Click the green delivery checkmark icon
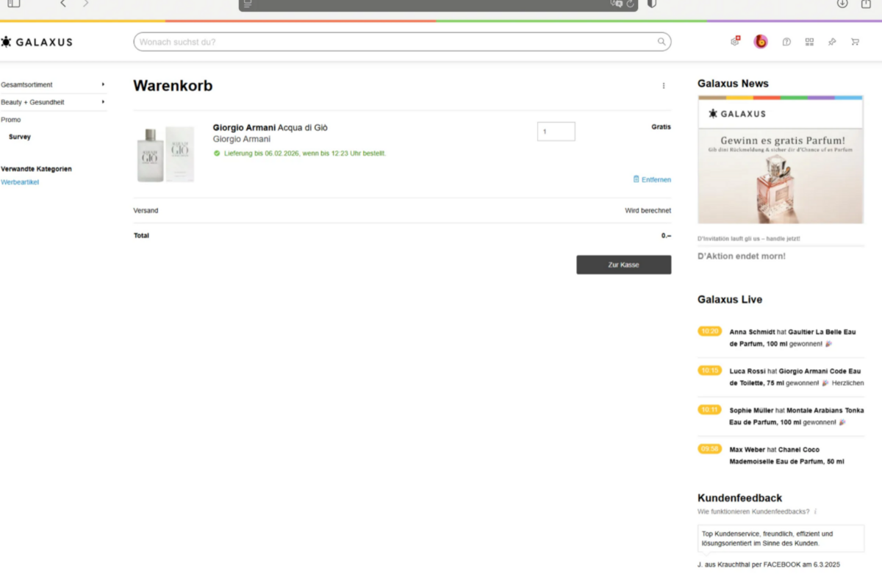The width and height of the screenshot is (882, 588). coord(217,154)
